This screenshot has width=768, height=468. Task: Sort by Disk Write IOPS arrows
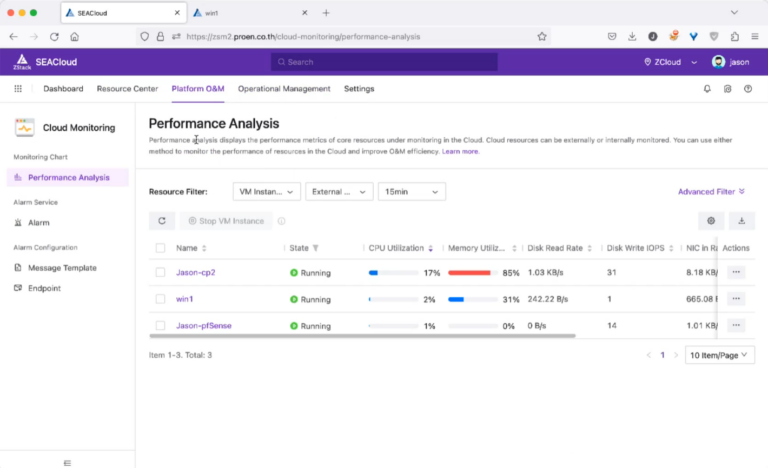(671, 248)
